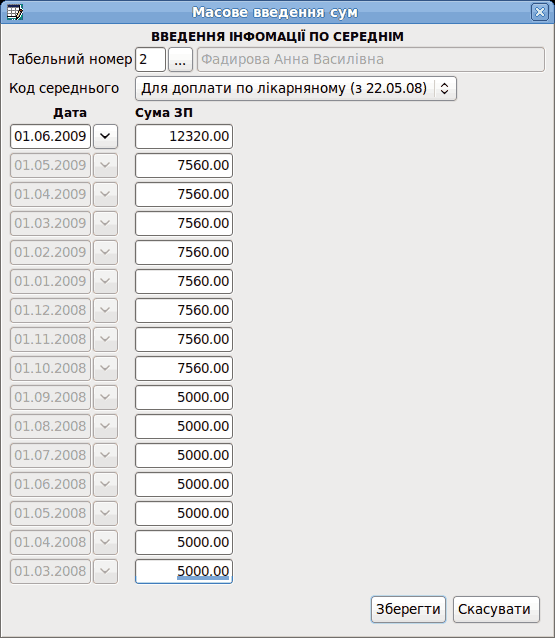The height and width of the screenshot is (638, 555).
Task: Click the disabled date dropdown arrow for 01.05.2009
Action: [x=105, y=165]
